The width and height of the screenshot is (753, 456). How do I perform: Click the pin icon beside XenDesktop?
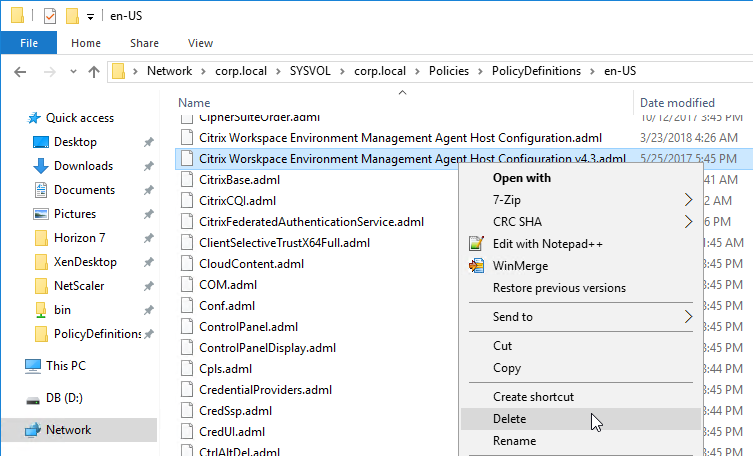point(149,262)
